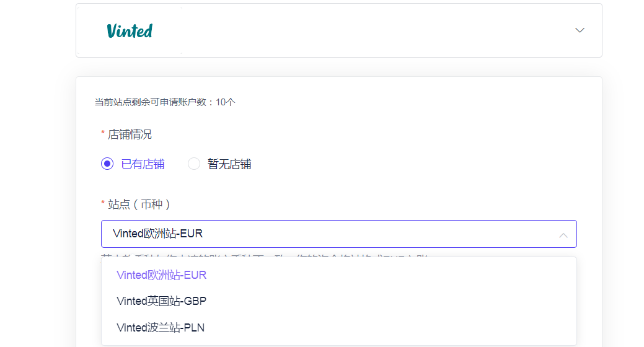
Task: Choose Vinted欧洲站-EUR from the list
Action: click(339, 275)
